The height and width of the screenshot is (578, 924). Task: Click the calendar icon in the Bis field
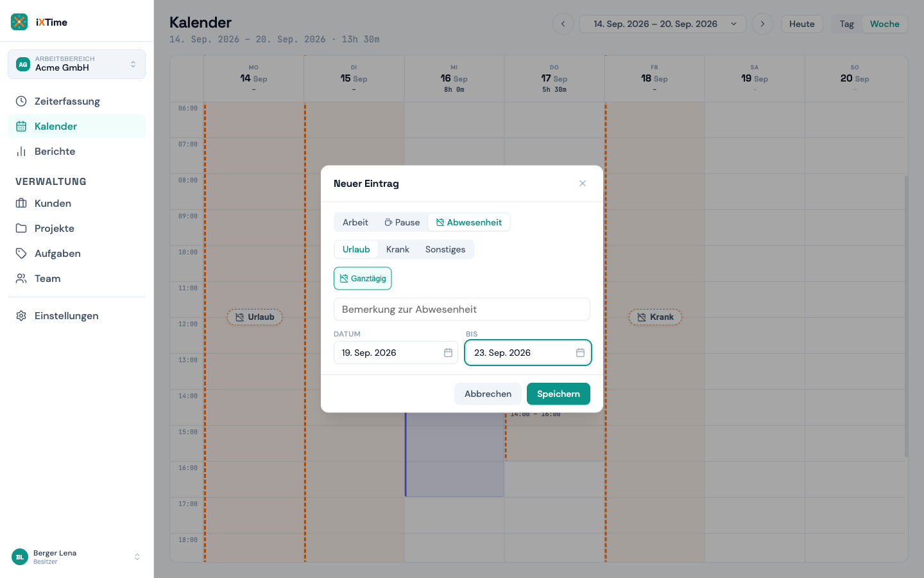pos(580,353)
